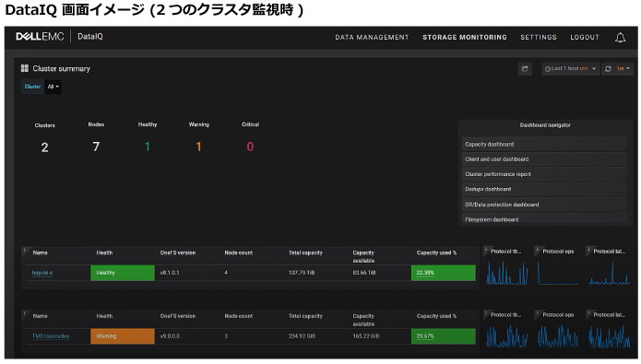
Task: Open the Cluster performance report
Action: 544,174
